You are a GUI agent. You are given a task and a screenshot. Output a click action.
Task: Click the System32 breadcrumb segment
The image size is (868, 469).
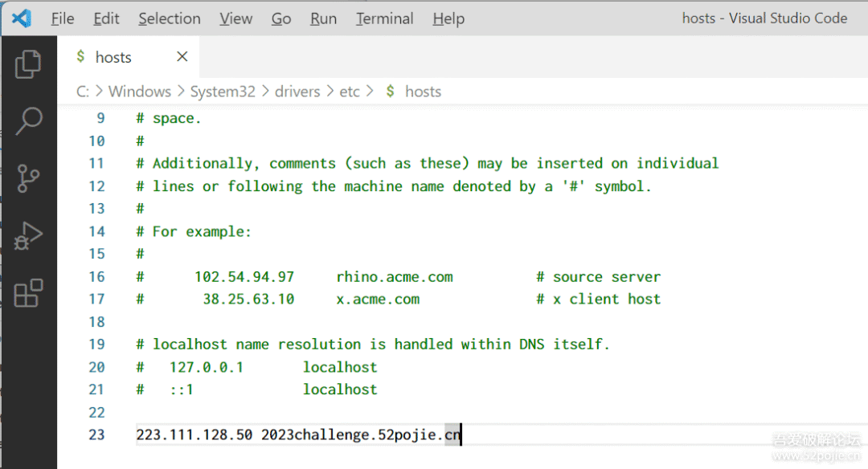coord(223,92)
